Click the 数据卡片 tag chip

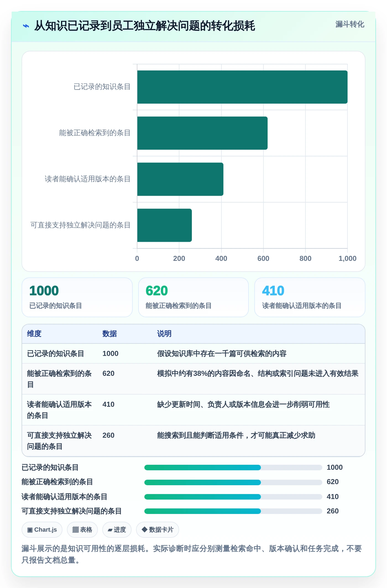coord(158,530)
